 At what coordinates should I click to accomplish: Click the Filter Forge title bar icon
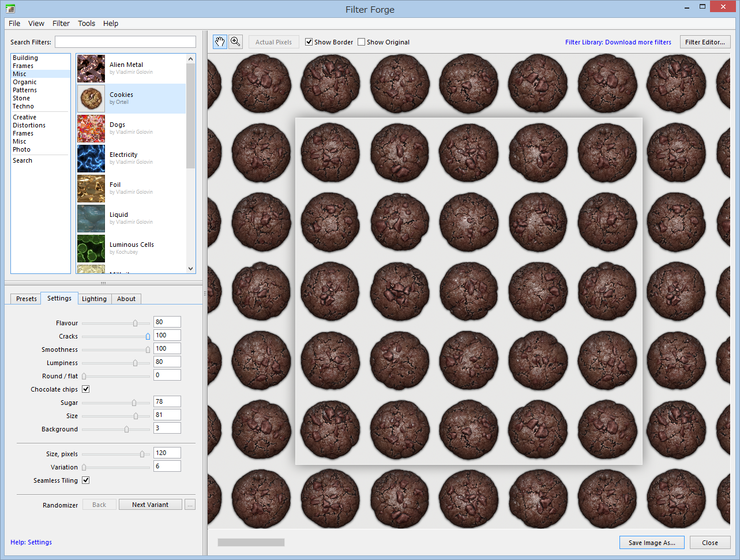(10, 9)
